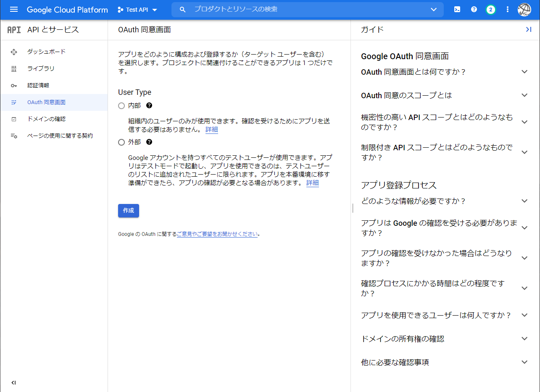This screenshot has height=392, width=540.
Task: Open the help question mark icon
Action: tap(474, 9)
